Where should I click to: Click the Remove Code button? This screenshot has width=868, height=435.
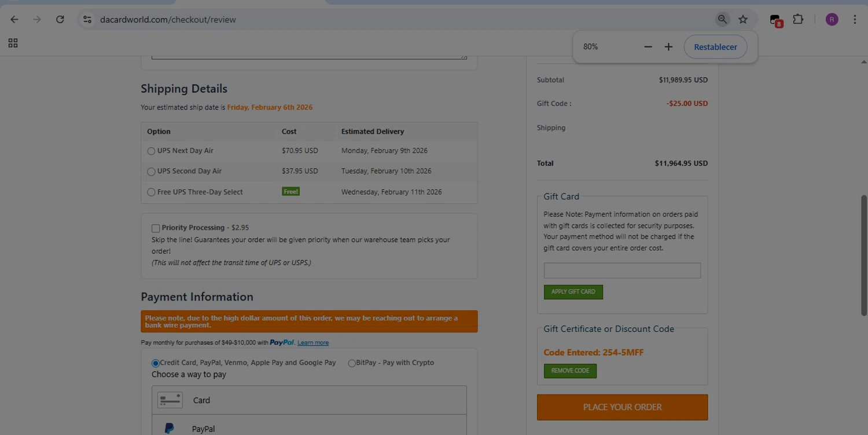pyautogui.click(x=570, y=371)
